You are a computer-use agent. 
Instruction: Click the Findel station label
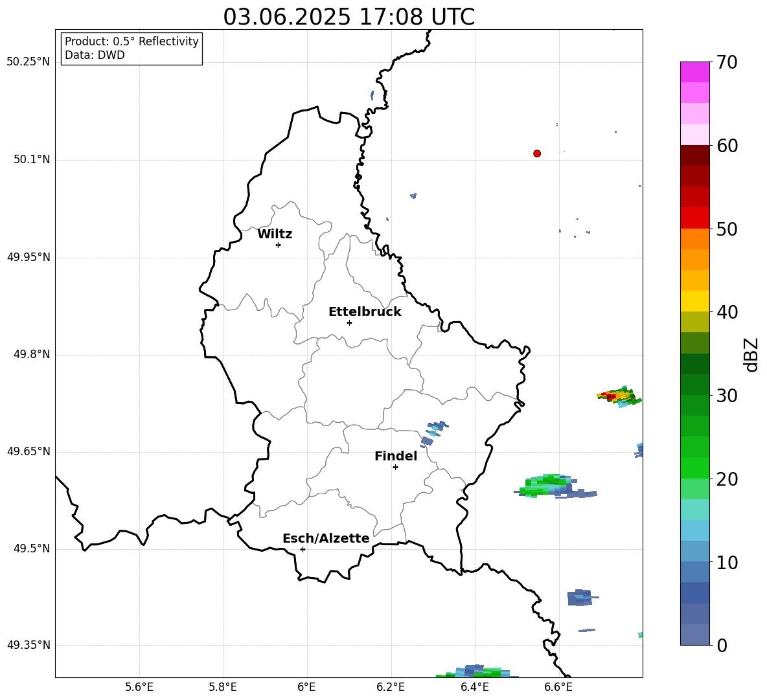(396, 456)
